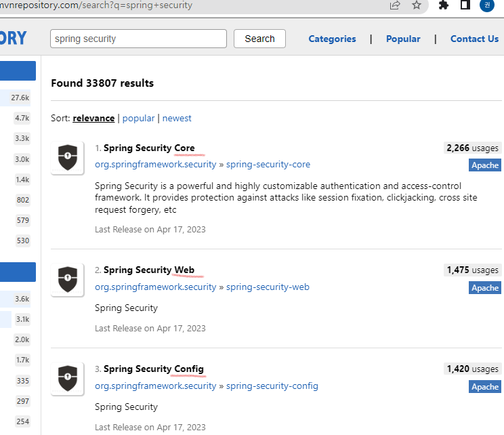Click the Apache license tag on Web result
504x435 pixels.
click(x=485, y=288)
